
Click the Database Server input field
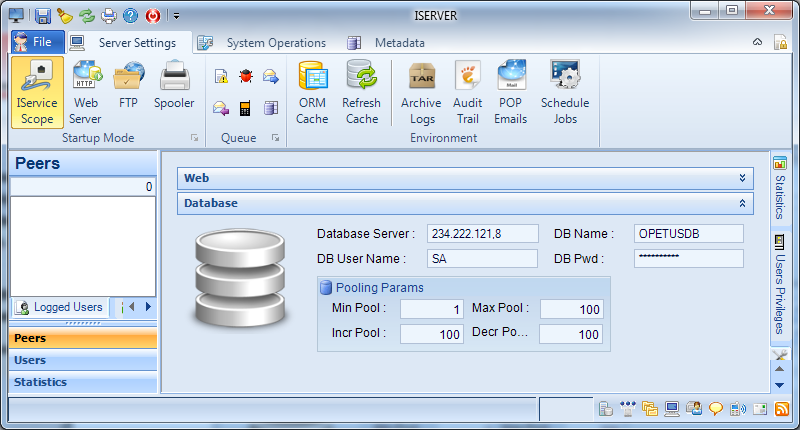pyautogui.click(x=483, y=234)
